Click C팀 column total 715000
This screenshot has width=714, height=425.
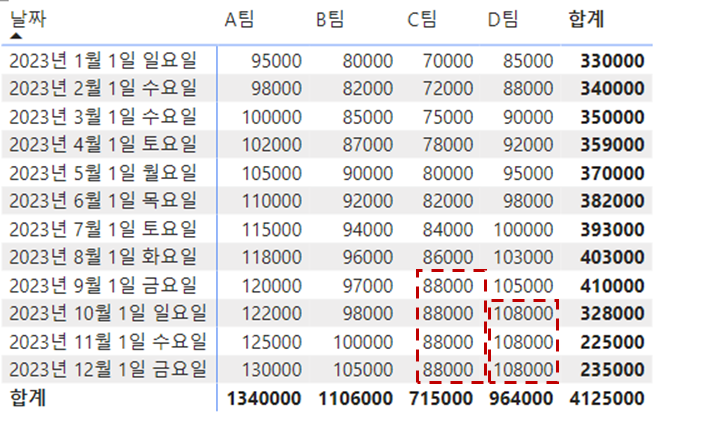(441, 399)
